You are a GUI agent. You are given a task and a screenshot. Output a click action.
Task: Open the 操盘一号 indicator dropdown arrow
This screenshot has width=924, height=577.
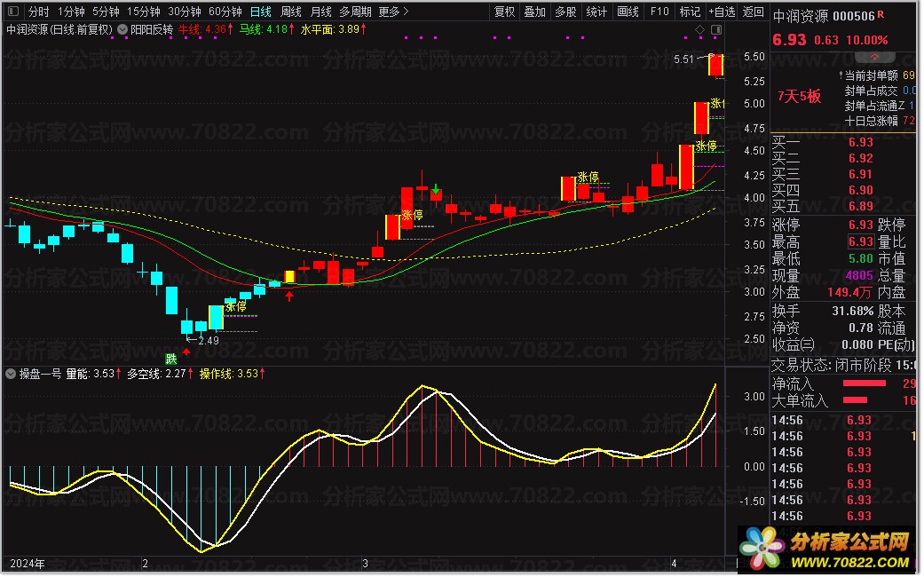click(11, 374)
